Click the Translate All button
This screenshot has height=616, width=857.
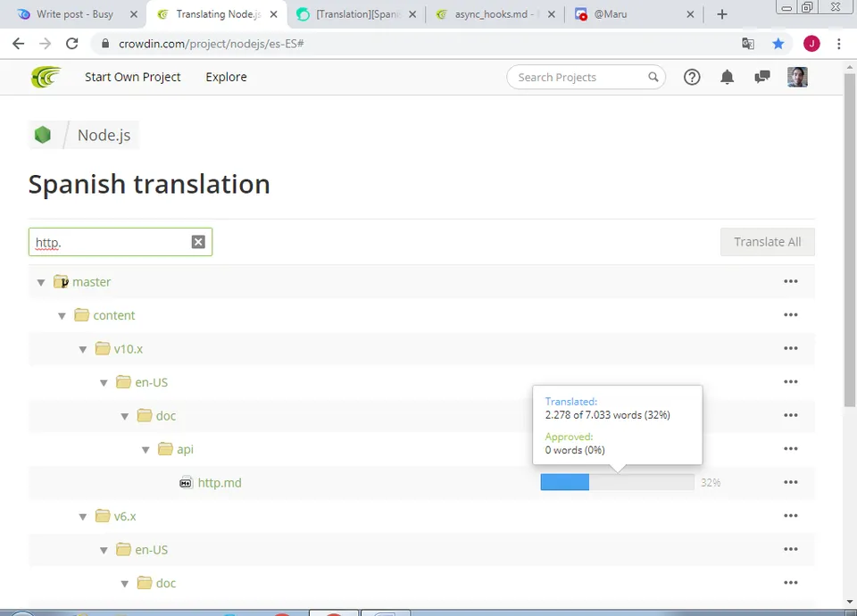pyautogui.click(x=768, y=242)
